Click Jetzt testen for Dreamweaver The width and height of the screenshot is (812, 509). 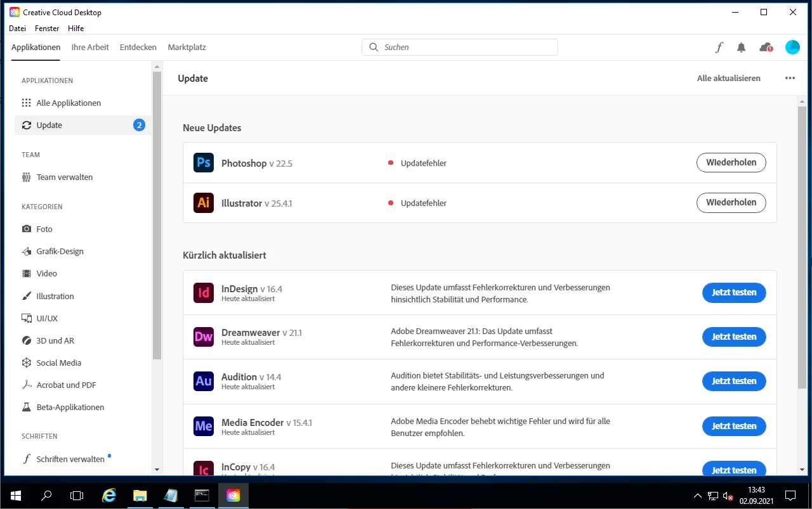pos(734,337)
